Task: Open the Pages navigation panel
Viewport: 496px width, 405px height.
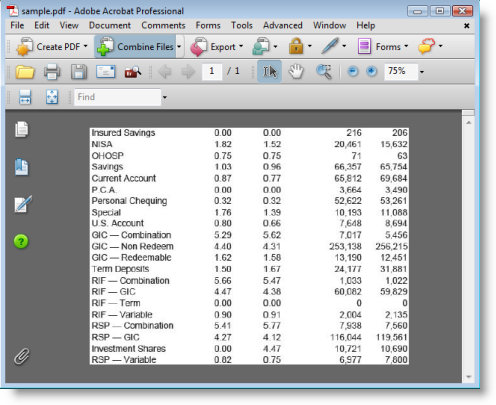Action: click(22, 129)
